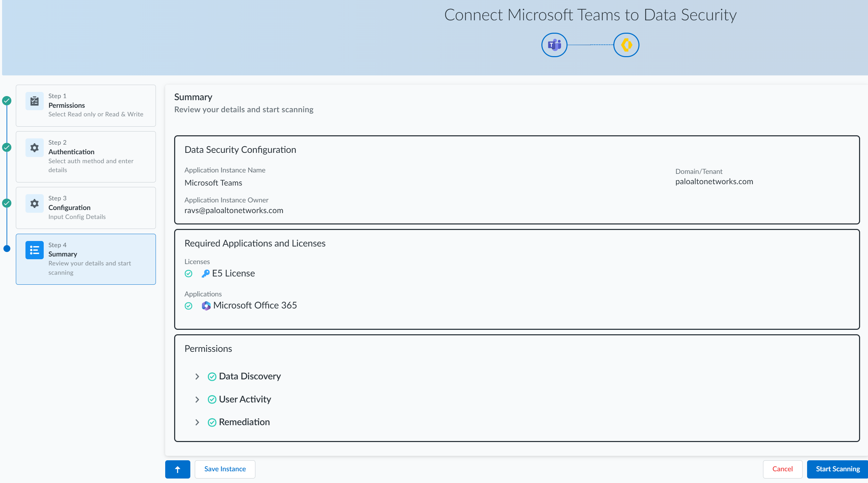Click the E5 License key icon
The image size is (868, 483).
click(205, 273)
